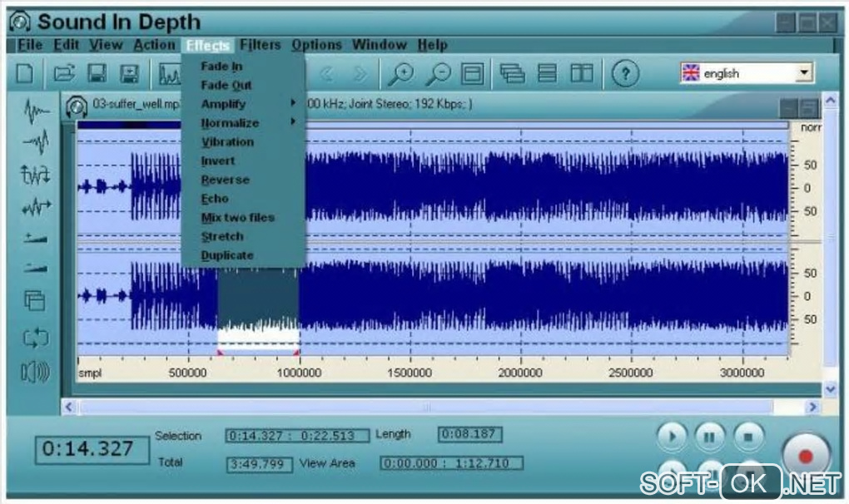The width and height of the screenshot is (849, 504).
Task: Open the language dropdown showing english
Action: (x=804, y=72)
